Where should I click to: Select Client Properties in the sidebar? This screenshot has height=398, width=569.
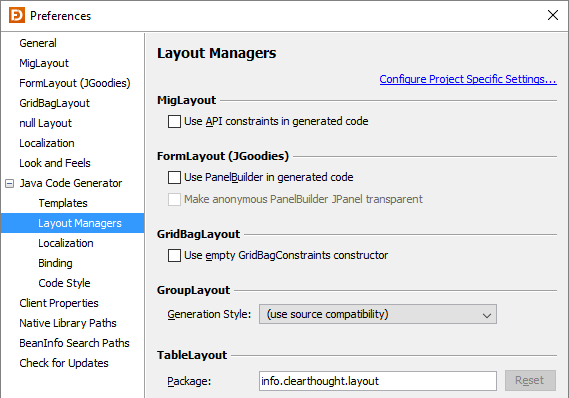(59, 303)
